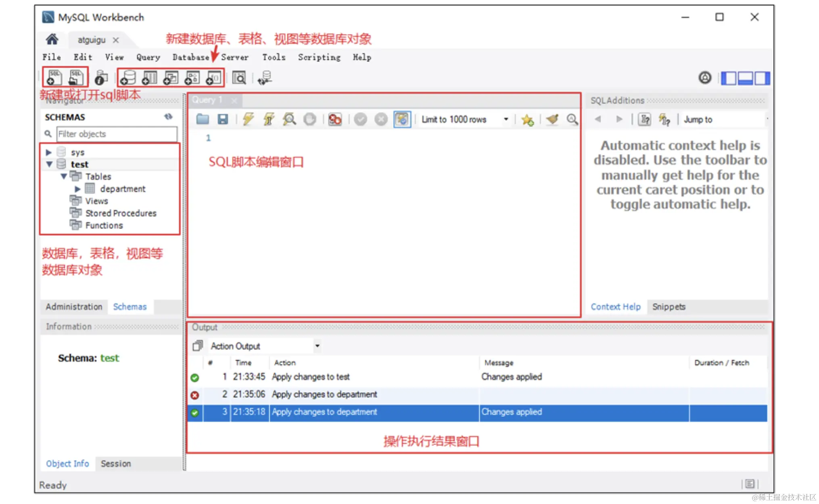The image size is (819, 504).
Task: Switch to the Session tab
Action: tap(116, 463)
